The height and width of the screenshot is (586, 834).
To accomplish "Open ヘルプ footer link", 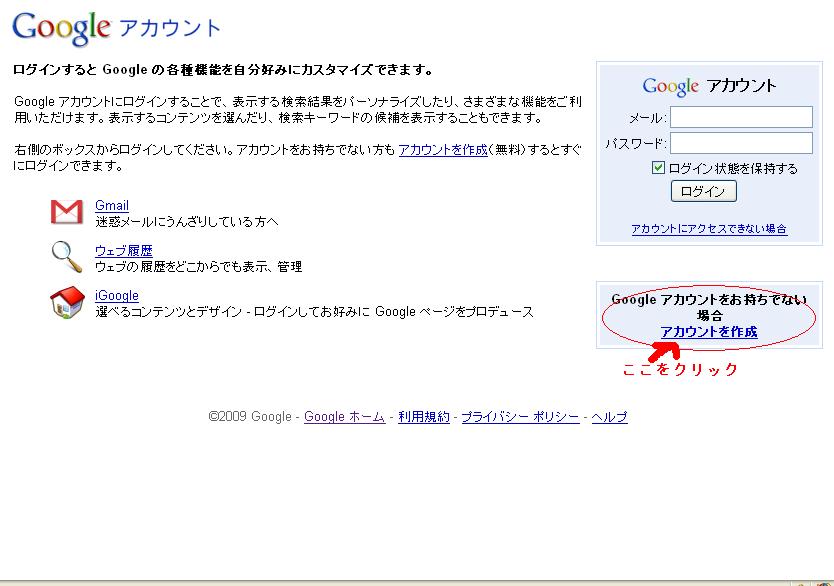I will (x=610, y=417).
